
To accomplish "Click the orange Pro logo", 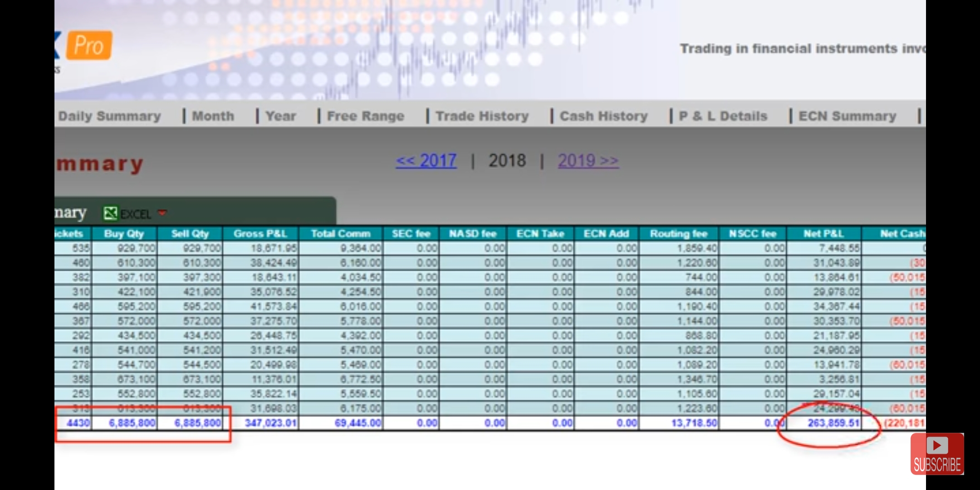I will click(x=89, y=45).
